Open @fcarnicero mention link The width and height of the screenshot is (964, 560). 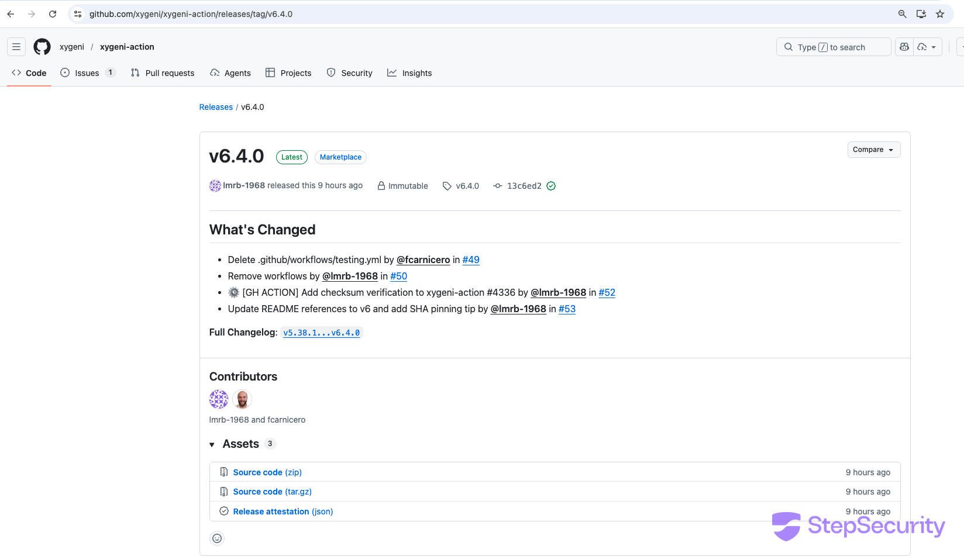tap(424, 260)
